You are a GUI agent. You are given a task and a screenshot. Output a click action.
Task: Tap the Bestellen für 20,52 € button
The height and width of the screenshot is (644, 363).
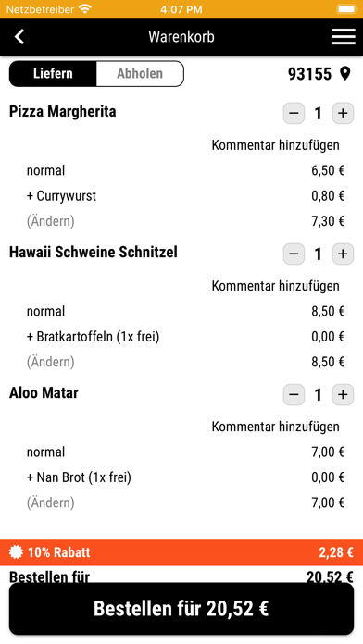181,609
